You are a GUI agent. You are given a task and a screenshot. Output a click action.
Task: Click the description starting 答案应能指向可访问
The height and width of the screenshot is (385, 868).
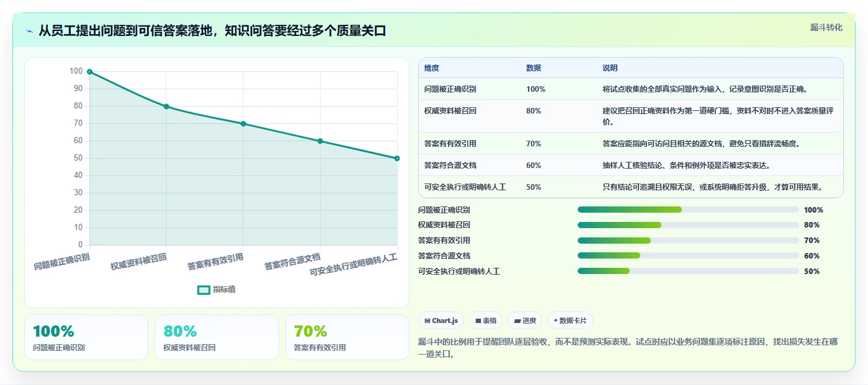pos(702,144)
